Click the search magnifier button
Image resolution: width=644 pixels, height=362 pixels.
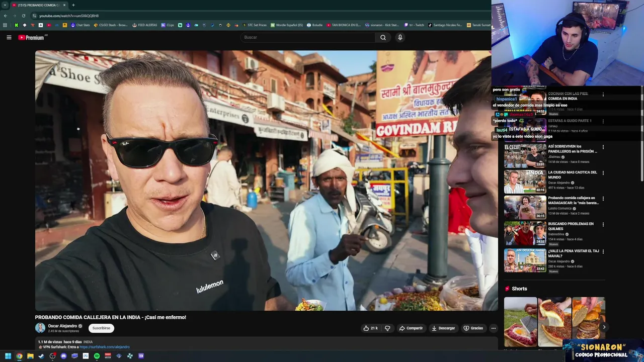pos(383,37)
